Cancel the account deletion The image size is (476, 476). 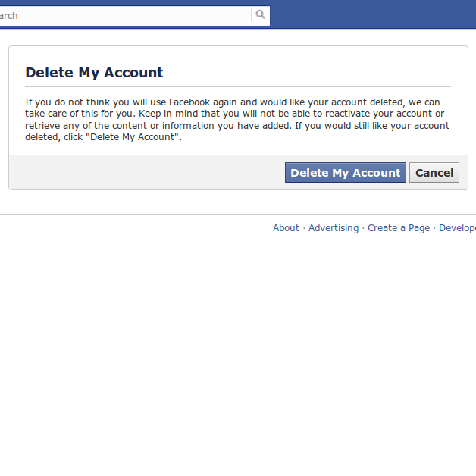coord(434,172)
